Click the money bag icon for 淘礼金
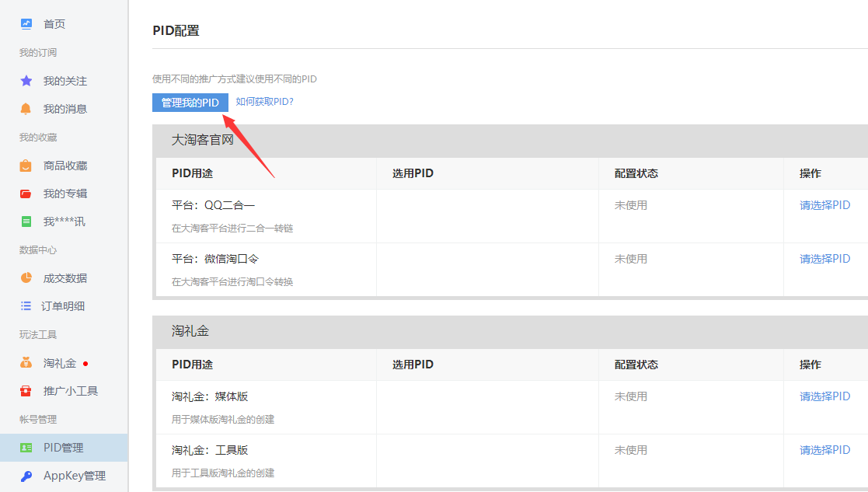 coord(26,363)
